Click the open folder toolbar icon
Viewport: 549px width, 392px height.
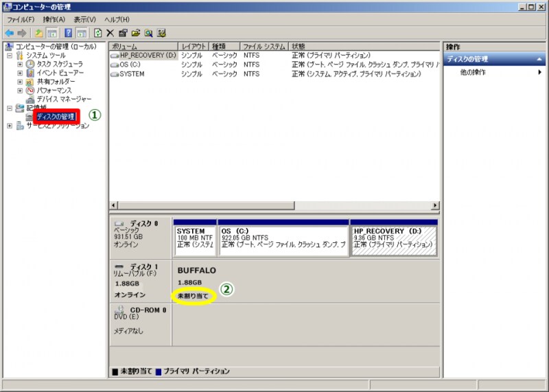[136, 32]
